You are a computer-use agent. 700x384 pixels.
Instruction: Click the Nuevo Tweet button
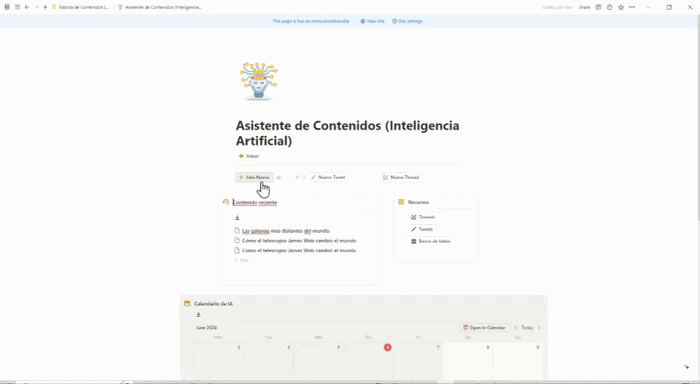pyautogui.click(x=328, y=177)
